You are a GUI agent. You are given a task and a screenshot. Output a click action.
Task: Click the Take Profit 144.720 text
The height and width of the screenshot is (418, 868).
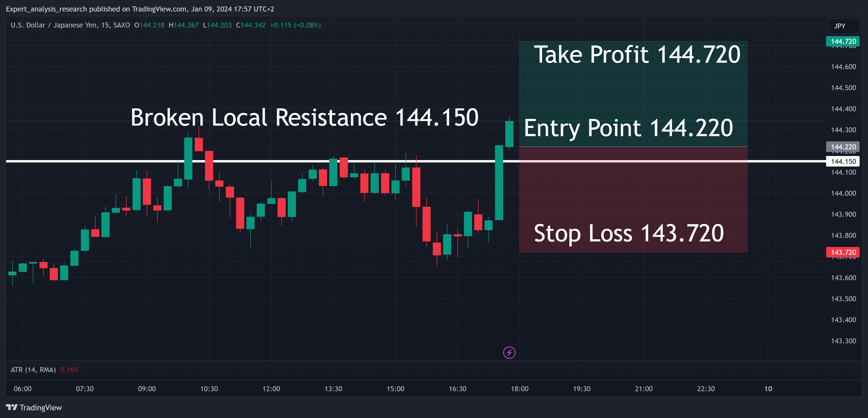pos(637,55)
